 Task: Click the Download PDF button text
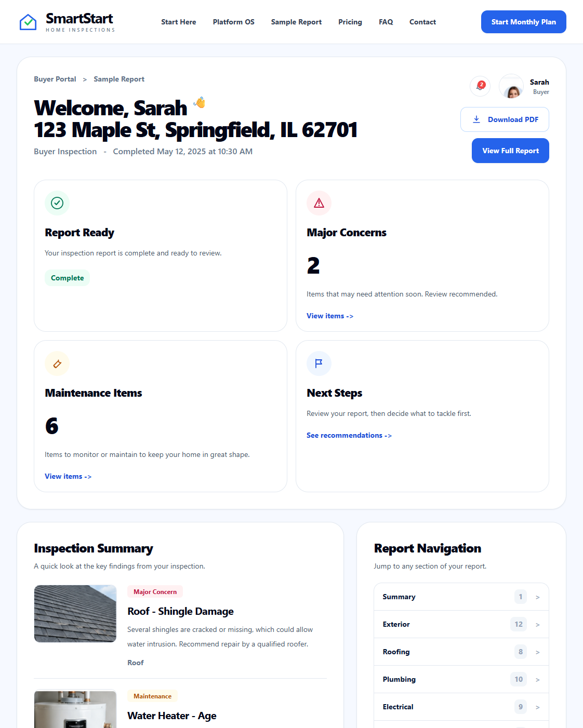coord(513,119)
